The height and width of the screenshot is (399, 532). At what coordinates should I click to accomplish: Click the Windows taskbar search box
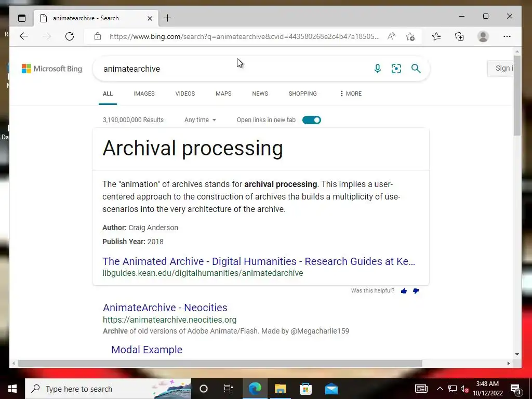pyautogui.click(x=108, y=389)
